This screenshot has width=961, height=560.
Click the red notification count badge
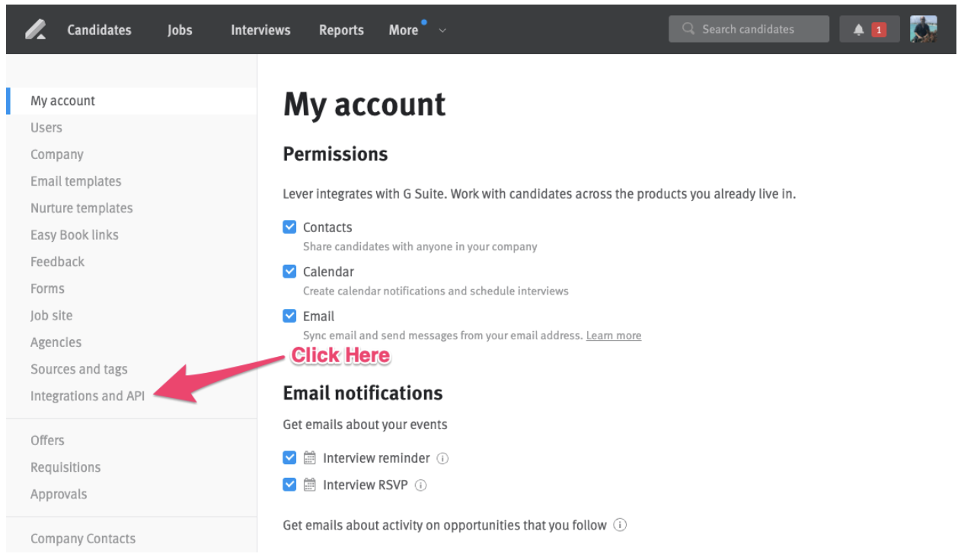coord(879,29)
